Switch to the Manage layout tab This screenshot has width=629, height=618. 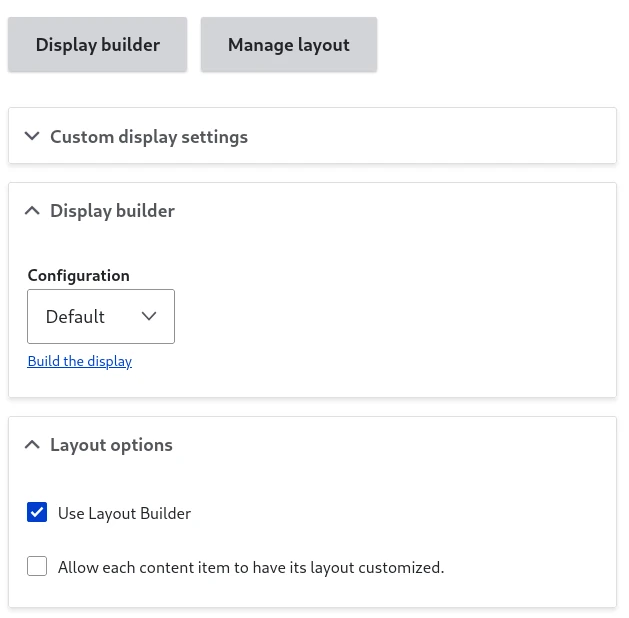tap(289, 45)
